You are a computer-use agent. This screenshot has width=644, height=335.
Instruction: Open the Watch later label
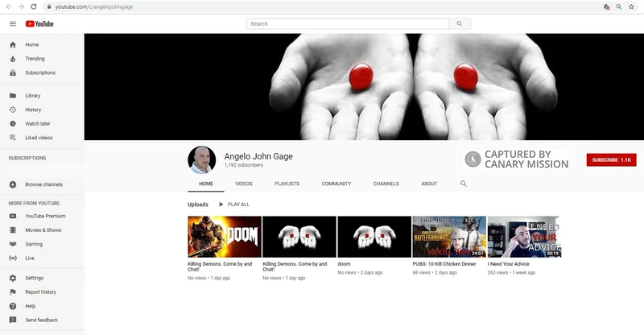click(x=38, y=124)
